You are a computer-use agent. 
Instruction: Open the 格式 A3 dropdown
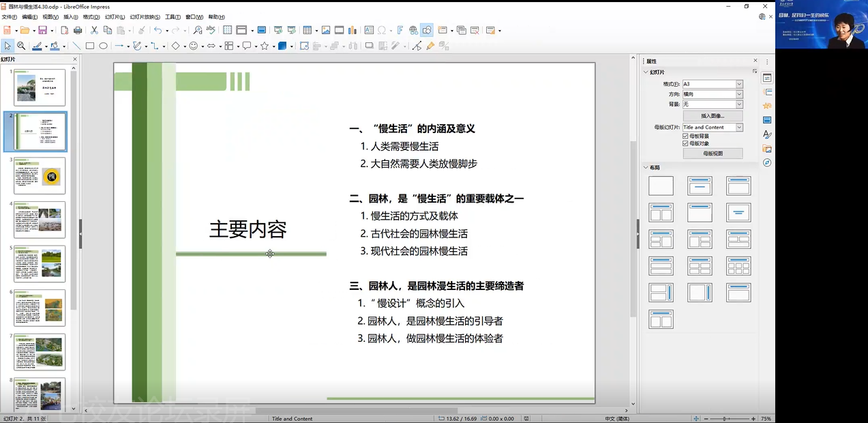click(739, 84)
